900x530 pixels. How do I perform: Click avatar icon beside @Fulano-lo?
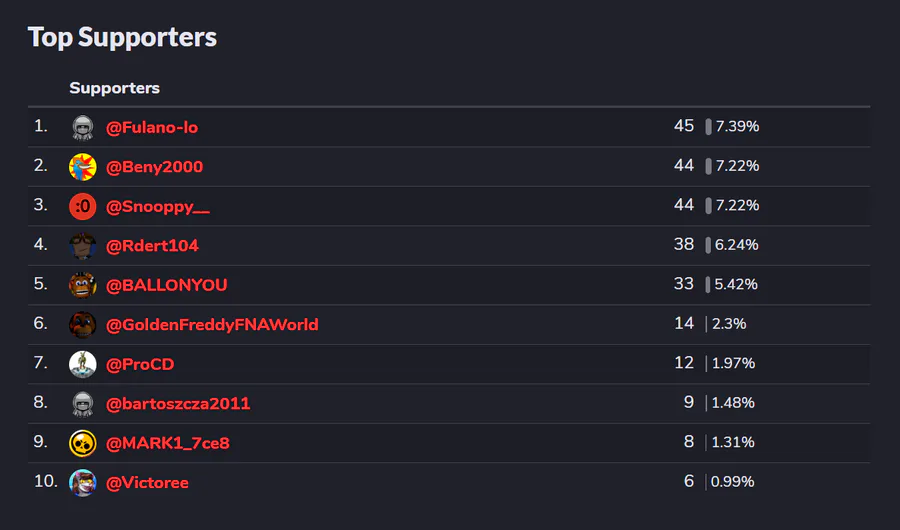click(x=82, y=127)
